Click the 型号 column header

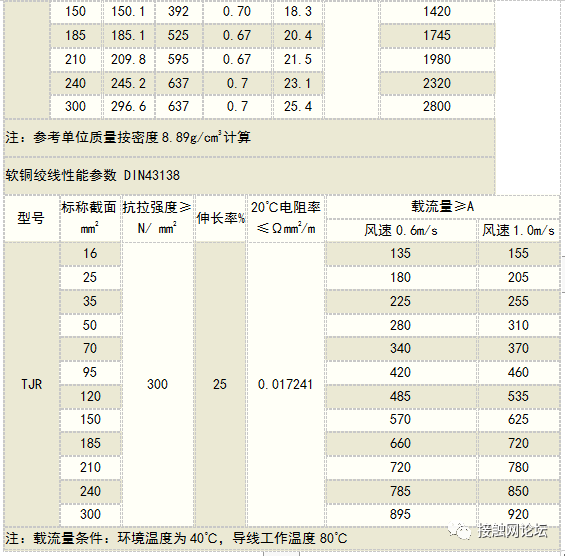tap(32, 218)
